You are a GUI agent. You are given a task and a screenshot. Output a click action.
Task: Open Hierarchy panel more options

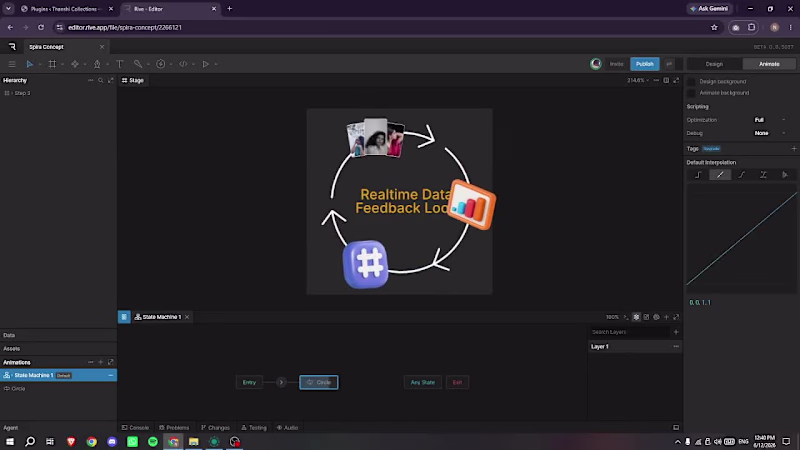(x=90, y=81)
